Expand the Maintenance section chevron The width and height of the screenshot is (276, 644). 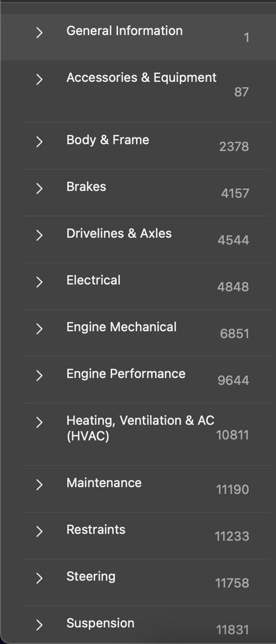coord(39,485)
